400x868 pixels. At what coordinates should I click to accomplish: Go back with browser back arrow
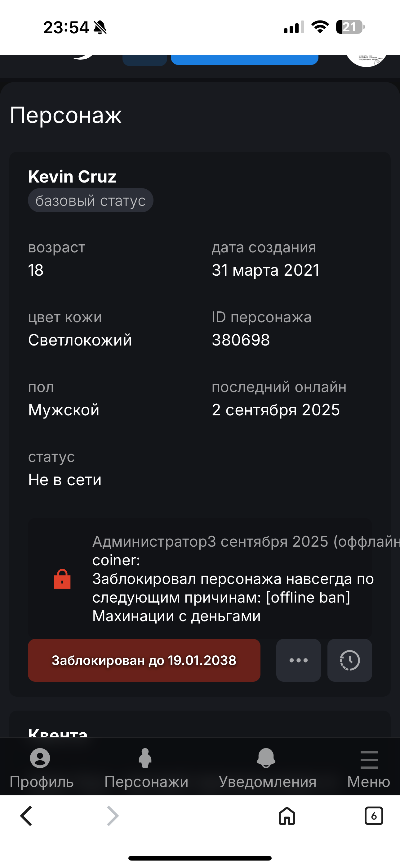[x=26, y=816]
